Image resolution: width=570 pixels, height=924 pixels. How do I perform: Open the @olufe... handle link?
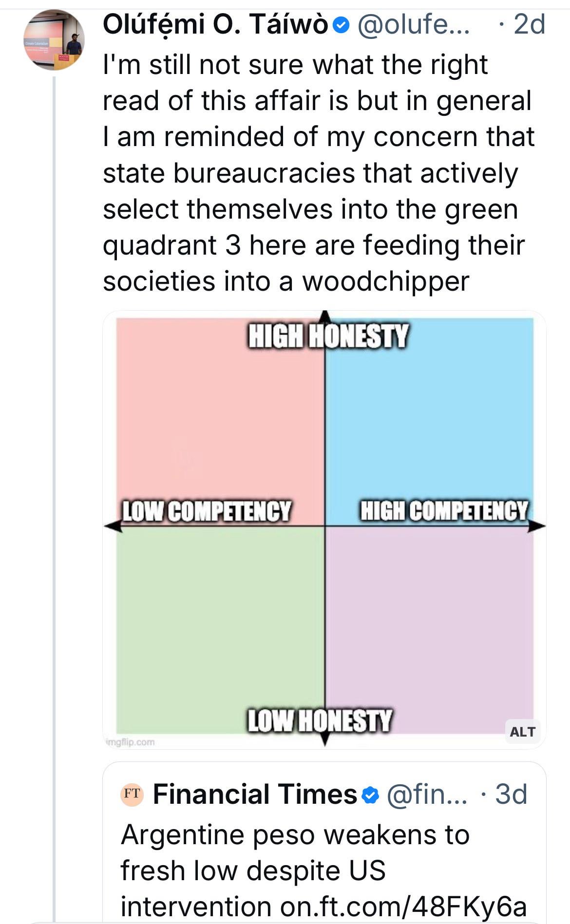point(414,24)
